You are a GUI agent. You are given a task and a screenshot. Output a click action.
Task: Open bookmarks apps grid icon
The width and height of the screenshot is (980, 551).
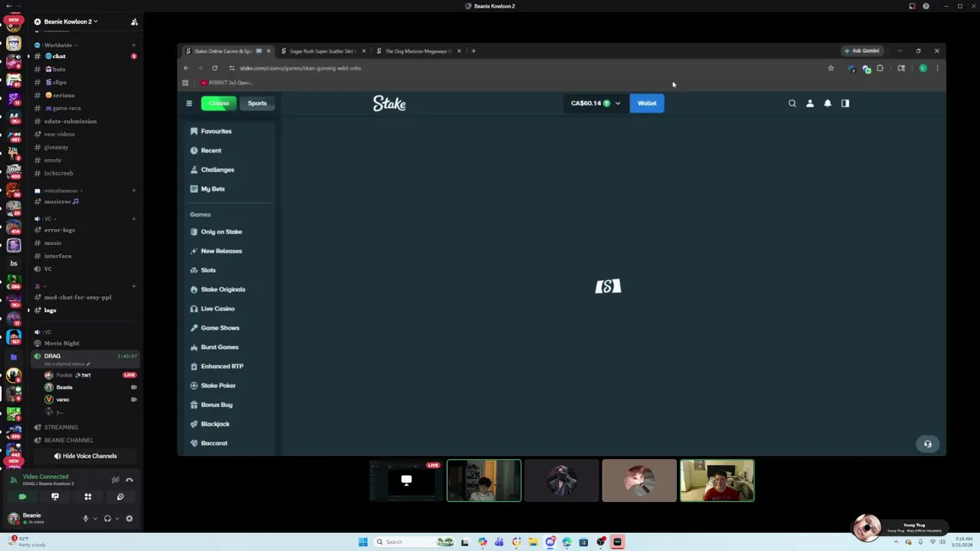185,83
